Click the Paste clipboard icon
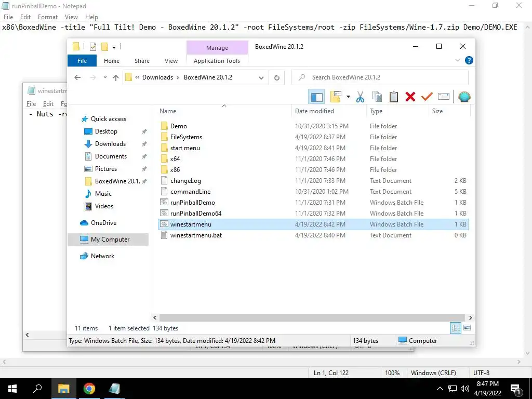 tap(394, 97)
